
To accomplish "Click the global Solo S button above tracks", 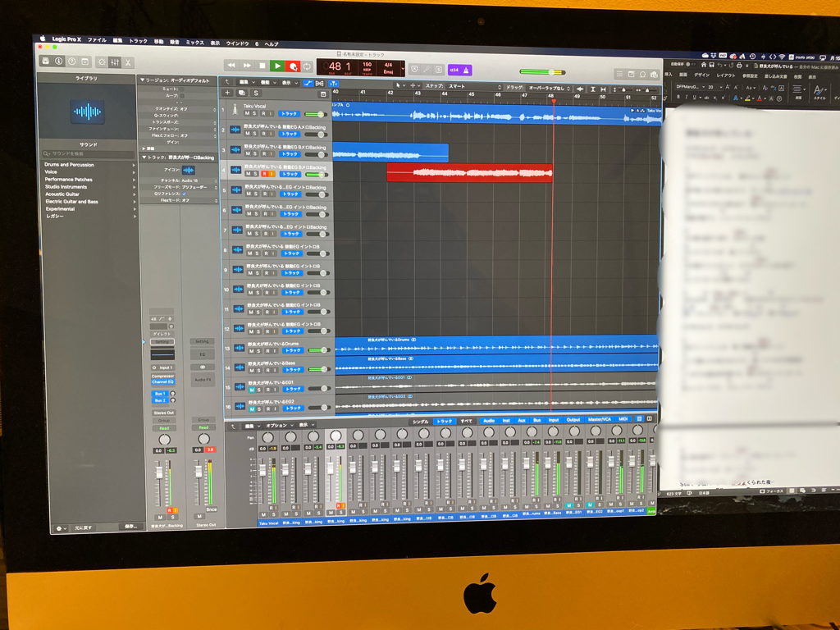I will (256, 94).
